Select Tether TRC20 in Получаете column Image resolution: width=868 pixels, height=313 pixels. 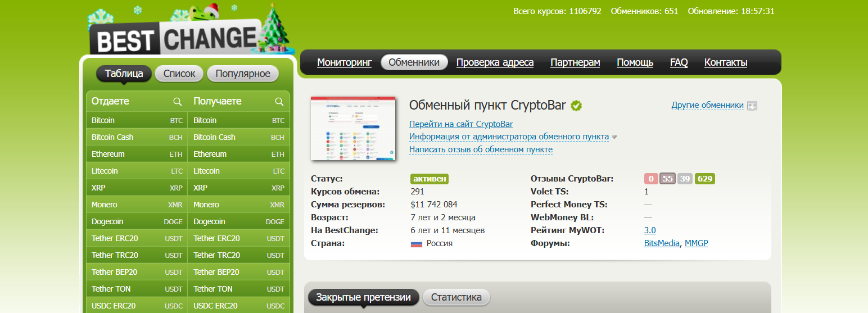click(239, 255)
